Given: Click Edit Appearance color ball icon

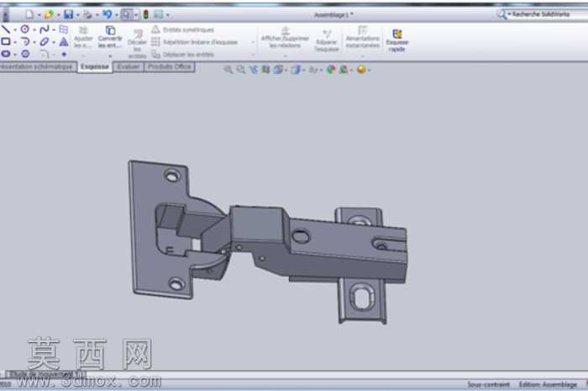Looking at the screenshot, I should pyautogui.click(x=330, y=70).
